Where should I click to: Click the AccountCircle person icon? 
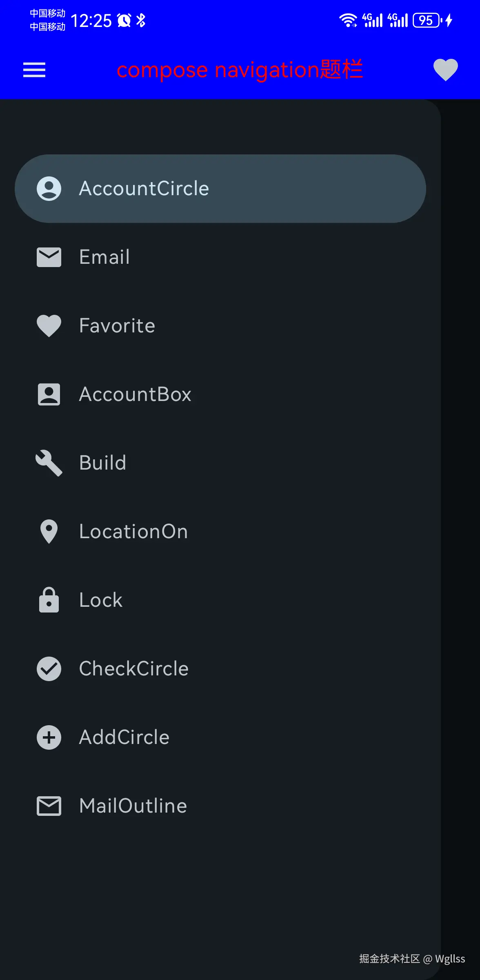(49, 189)
